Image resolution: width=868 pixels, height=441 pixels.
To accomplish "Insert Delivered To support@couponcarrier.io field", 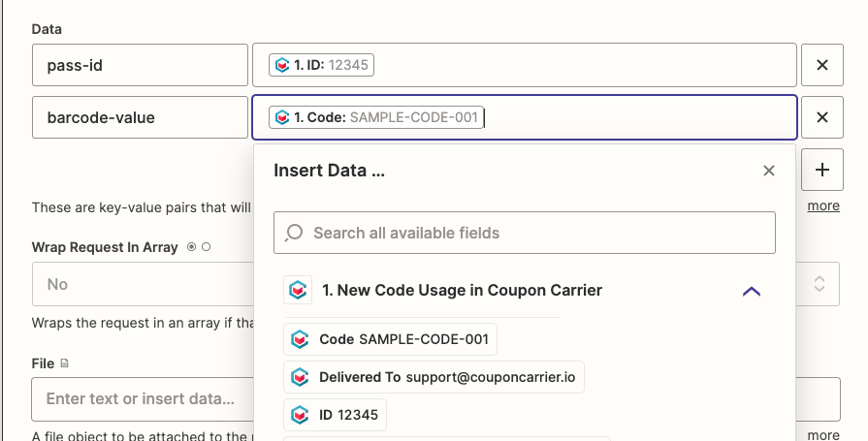I will tap(434, 377).
